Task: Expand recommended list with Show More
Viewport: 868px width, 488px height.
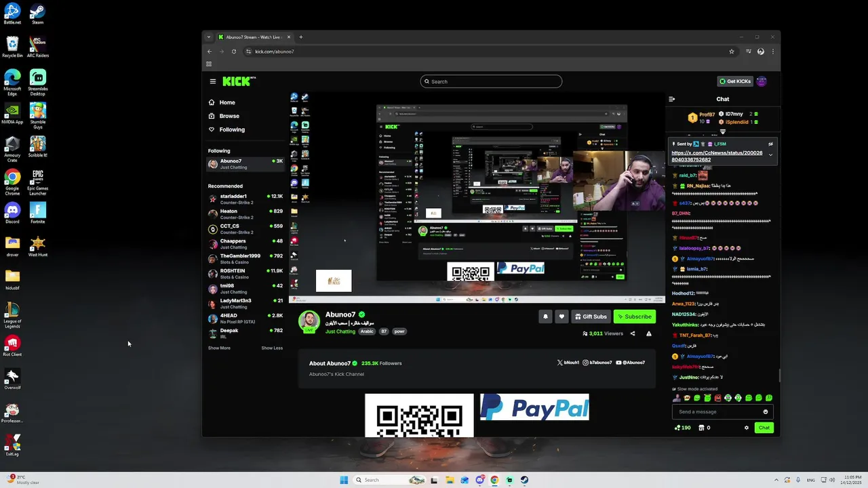Action: point(219,348)
